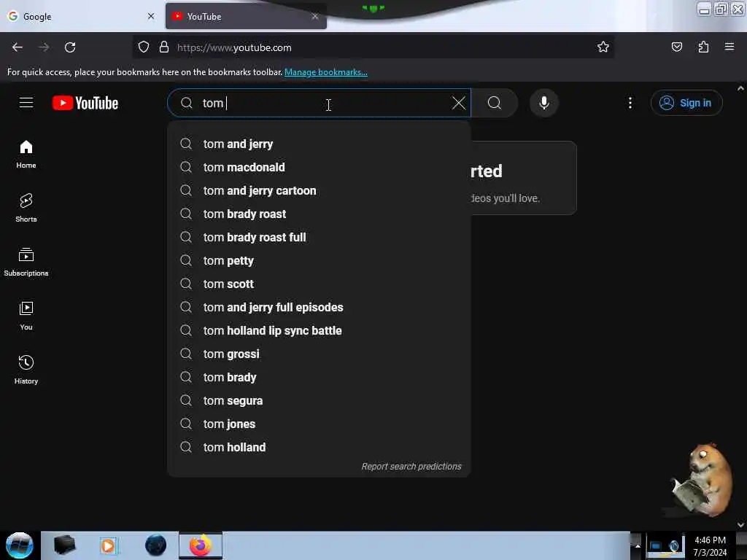Open the You section in sidebar
The image size is (747, 560).
(26, 316)
